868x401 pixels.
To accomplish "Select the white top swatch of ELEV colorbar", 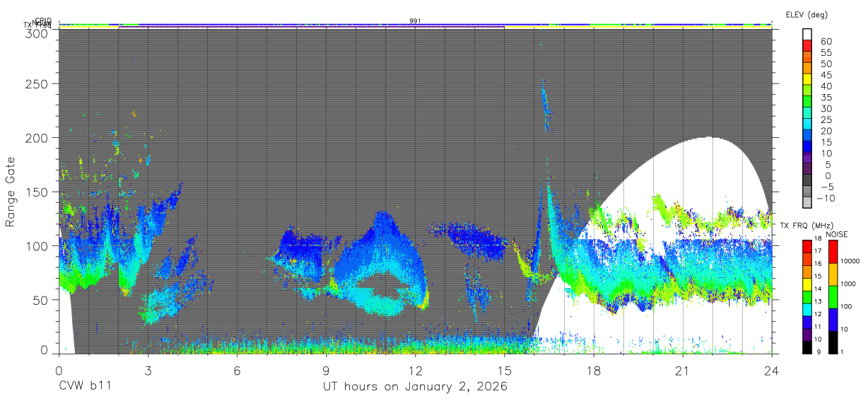I will pyautogui.click(x=807, y=34).
